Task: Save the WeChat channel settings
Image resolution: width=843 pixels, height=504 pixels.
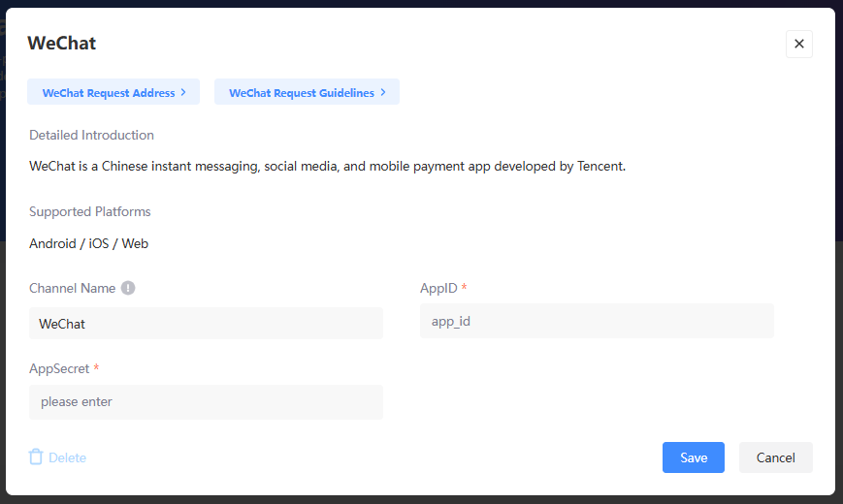Action: tap(693, 457)
